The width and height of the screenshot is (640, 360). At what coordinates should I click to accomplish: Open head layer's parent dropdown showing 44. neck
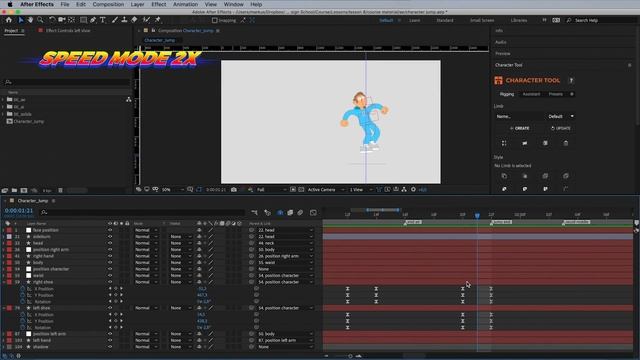pos(285,243)
